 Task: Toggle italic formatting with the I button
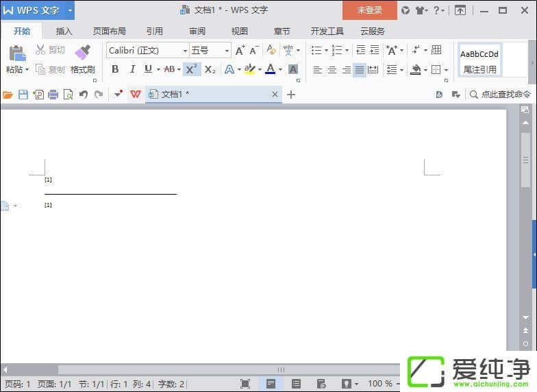pyautogui.click(x=132, y=69)
